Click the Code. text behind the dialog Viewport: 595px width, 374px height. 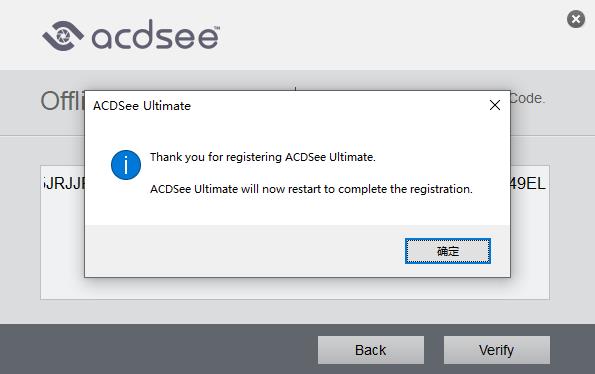point(527,98)
